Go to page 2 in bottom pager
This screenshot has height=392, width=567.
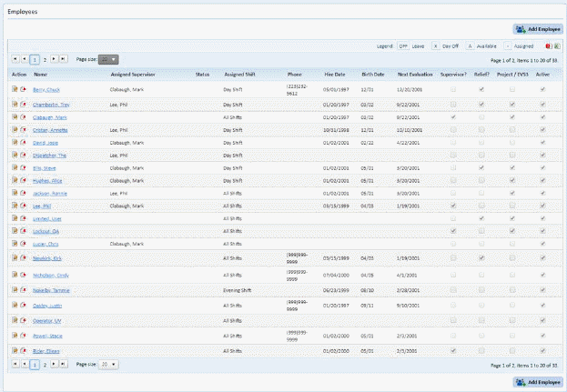(45, 363)
